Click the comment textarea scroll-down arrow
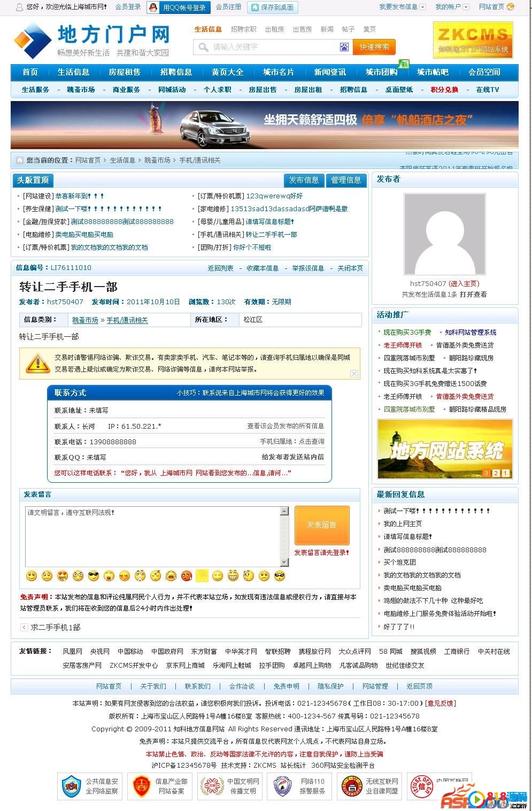The height and width of the screenshot is (811, 532). (x=284, y=562)
